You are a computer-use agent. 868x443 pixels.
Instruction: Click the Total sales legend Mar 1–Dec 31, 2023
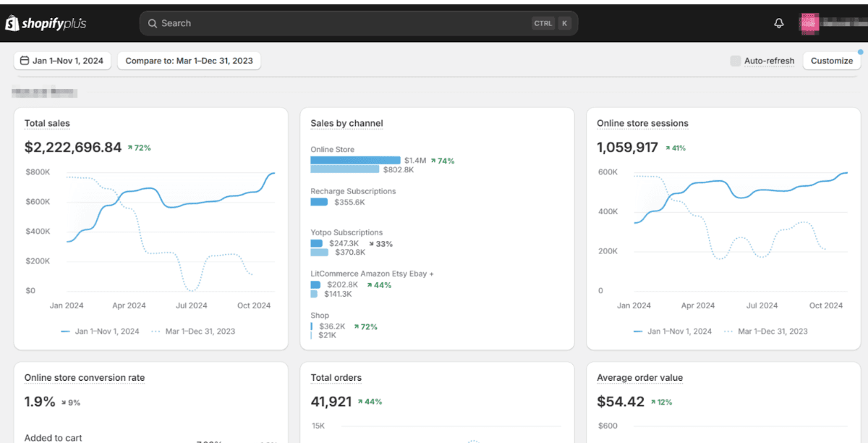(x=193, y=332)
